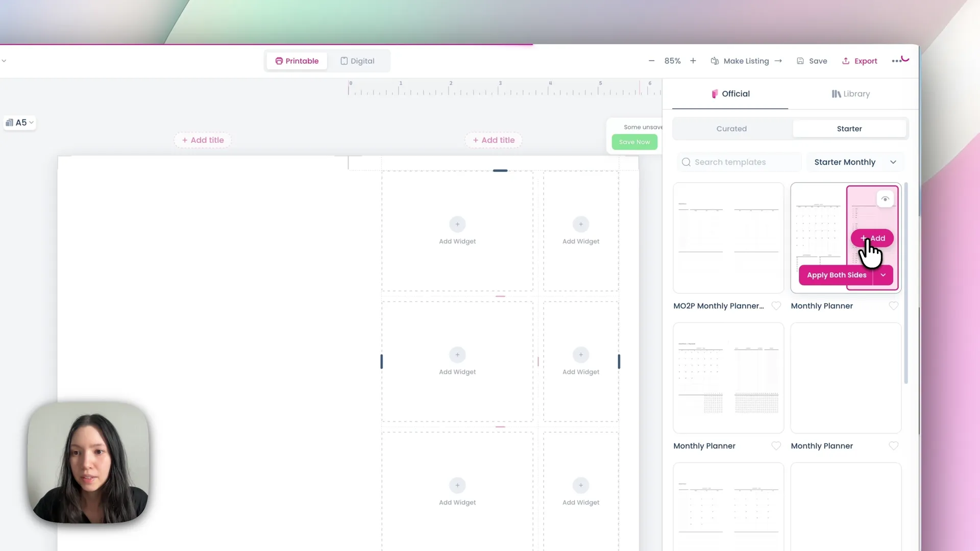Click the 85% zoom level

(672, 61)
